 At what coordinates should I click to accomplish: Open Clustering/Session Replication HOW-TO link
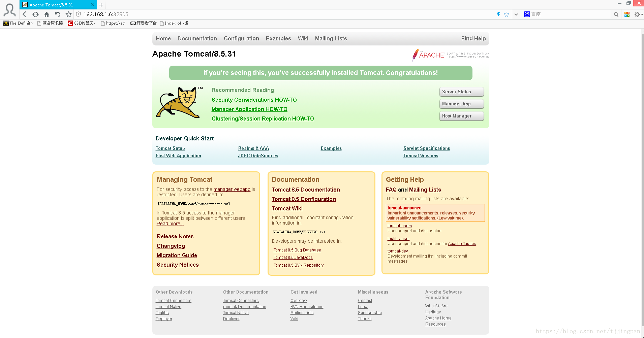[263, 119]
